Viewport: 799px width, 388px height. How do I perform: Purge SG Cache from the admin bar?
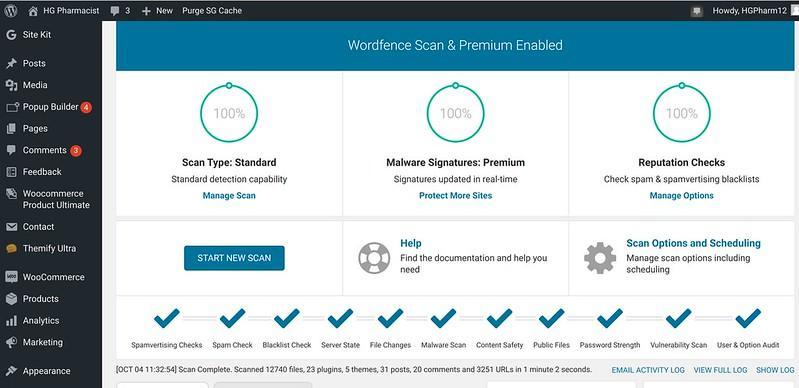(212, 11)
